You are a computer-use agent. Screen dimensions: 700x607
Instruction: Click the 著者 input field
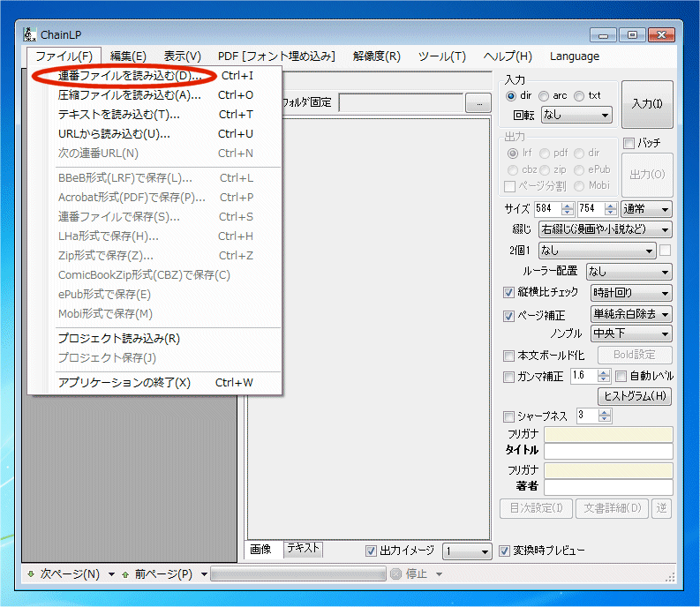(608, 488)
